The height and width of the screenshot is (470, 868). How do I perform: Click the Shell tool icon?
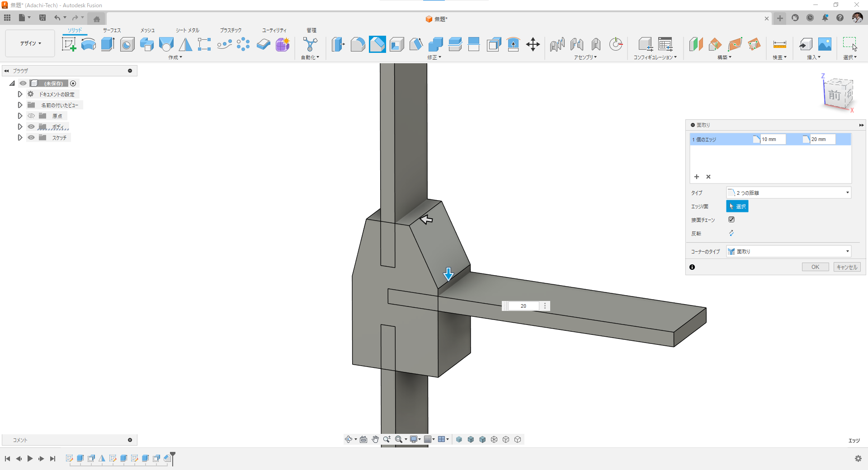pyautogui.click(x=396, y=44)
